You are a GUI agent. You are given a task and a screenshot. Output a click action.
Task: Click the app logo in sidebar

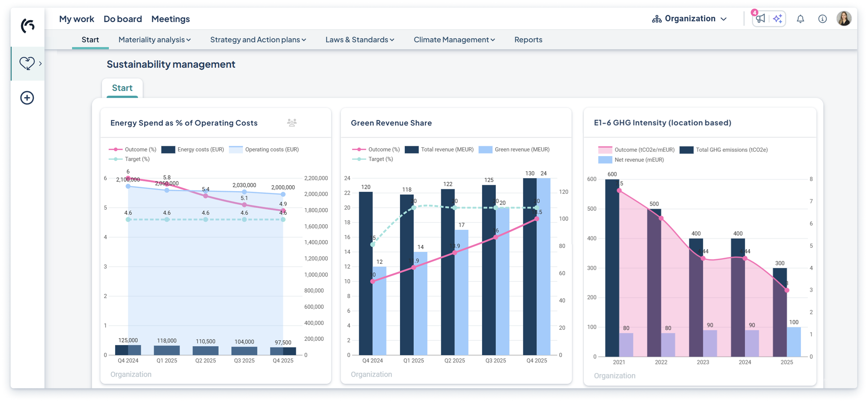click(x=28, y=26)
